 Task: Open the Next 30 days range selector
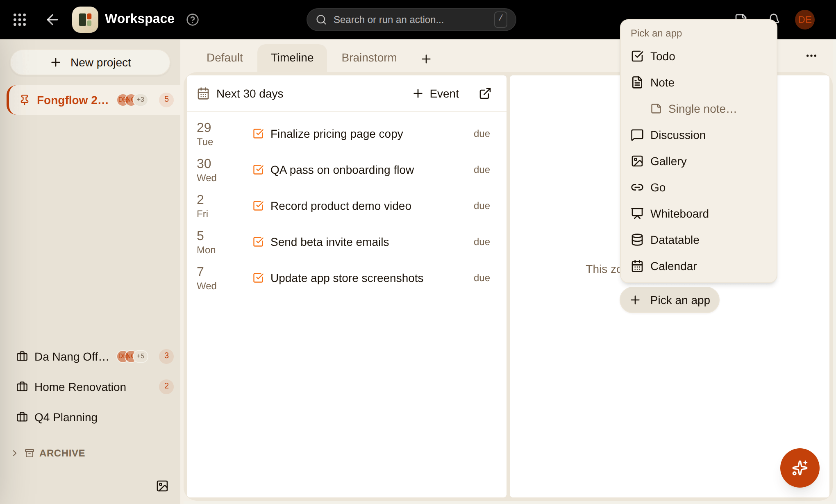pyautogui.click(x=250, y=93)
